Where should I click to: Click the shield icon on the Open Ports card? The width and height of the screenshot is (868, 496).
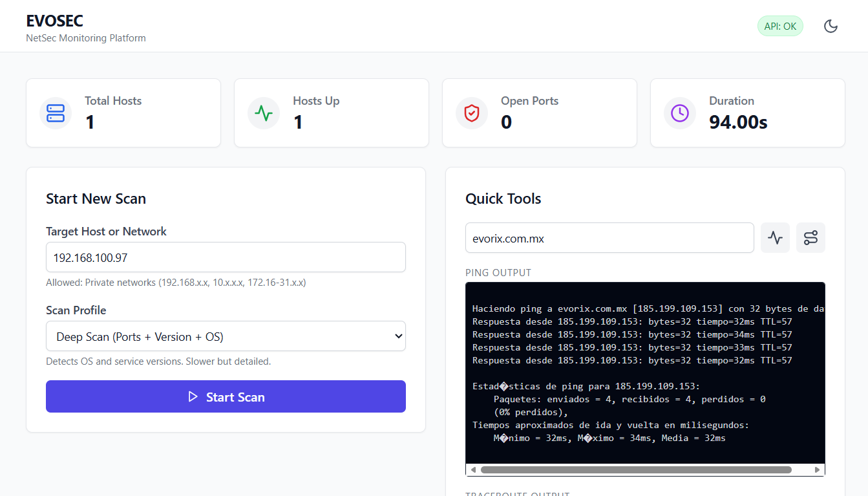(x=471, y=113)
